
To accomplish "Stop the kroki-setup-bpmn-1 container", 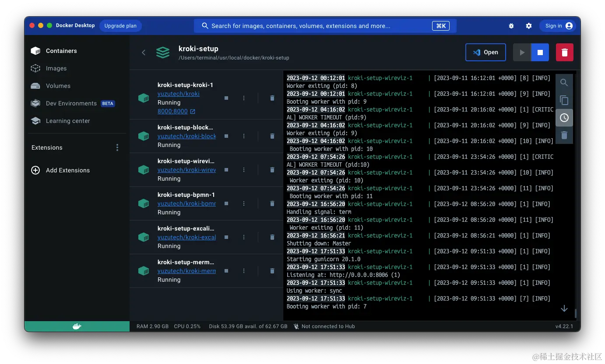I will pyautogui.click(x=226, y=203).
